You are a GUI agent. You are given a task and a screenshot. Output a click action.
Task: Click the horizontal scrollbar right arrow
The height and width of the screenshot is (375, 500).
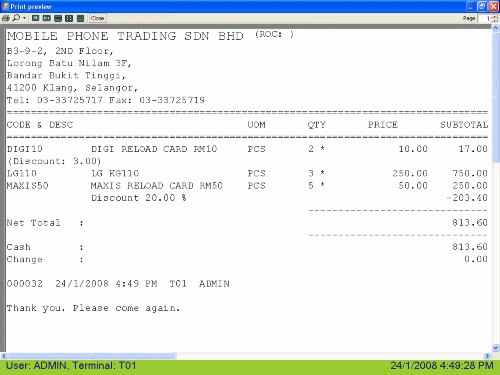tap(487, 356)
